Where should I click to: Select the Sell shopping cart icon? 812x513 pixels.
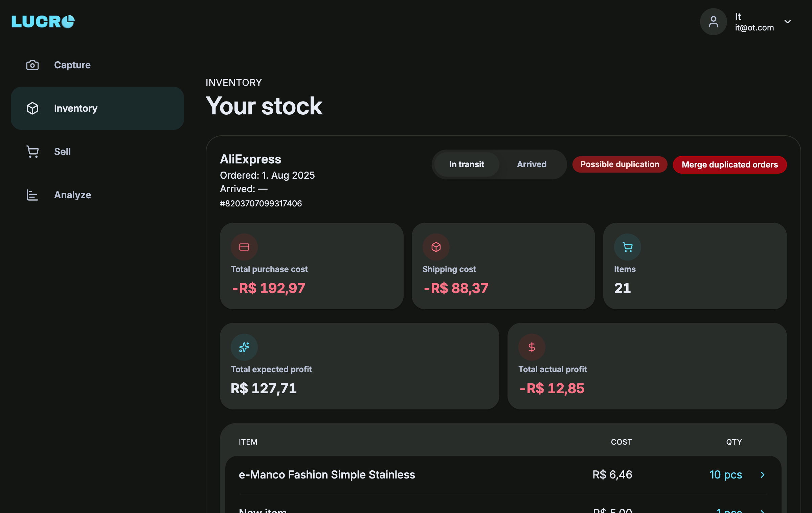(x=32, y=152)
